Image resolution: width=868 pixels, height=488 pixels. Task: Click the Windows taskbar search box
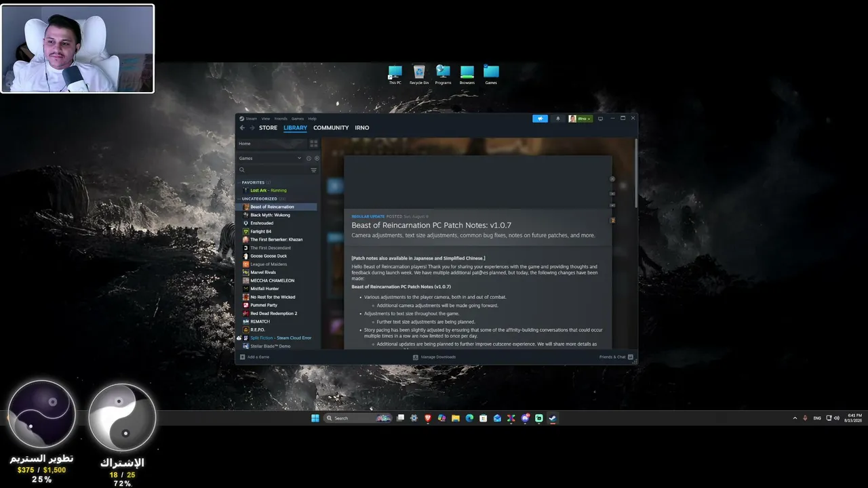pos(358,418)
